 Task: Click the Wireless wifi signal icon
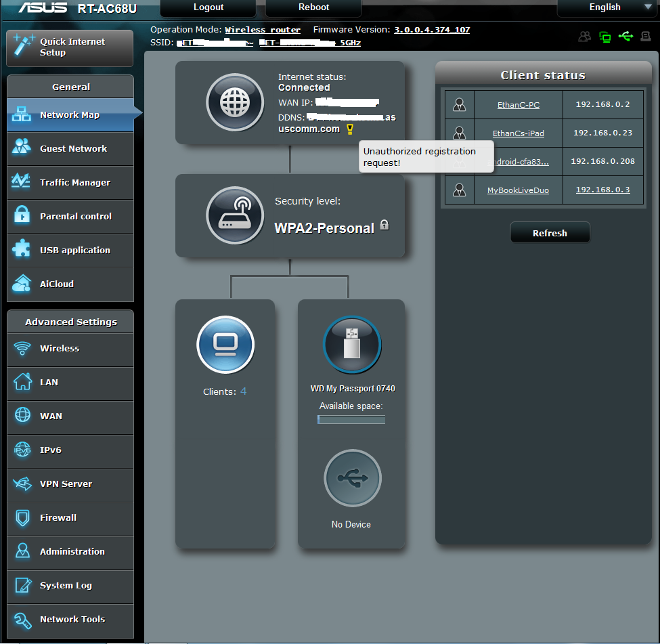(x=22, y=348)
